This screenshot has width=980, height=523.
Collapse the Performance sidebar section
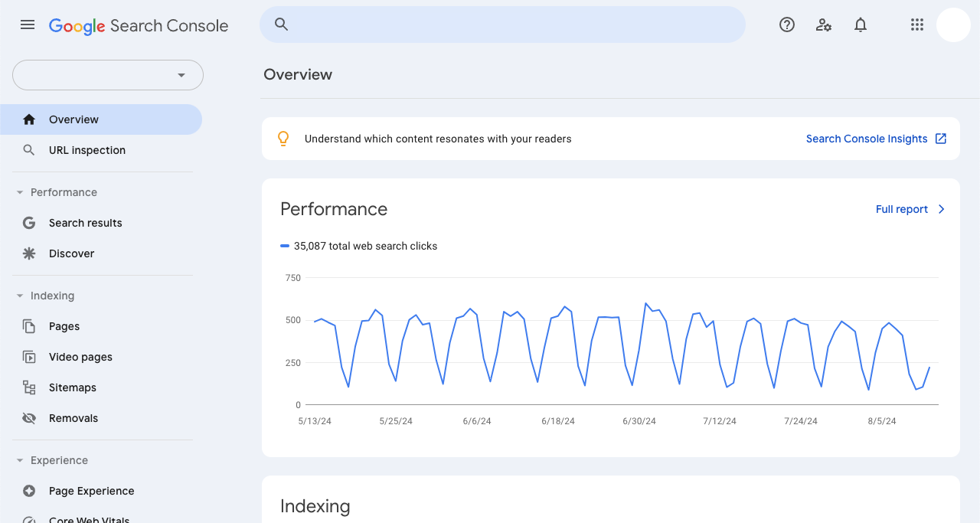pos(20,192)
